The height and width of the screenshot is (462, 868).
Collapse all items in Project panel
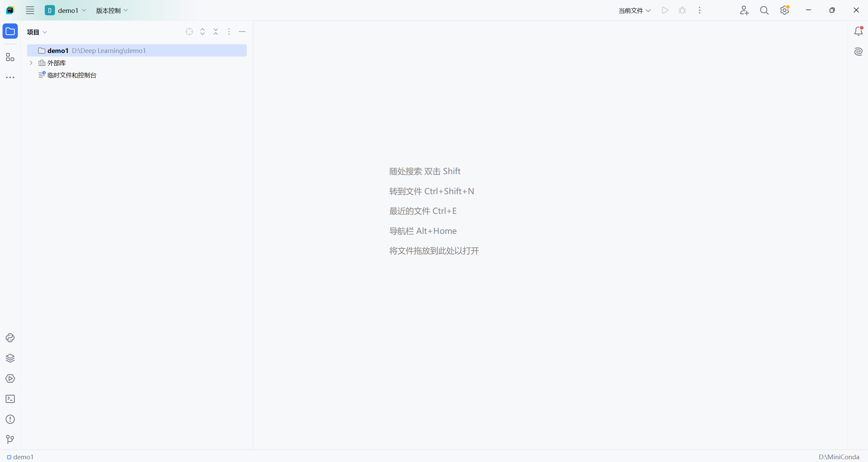tap(216, 32)
